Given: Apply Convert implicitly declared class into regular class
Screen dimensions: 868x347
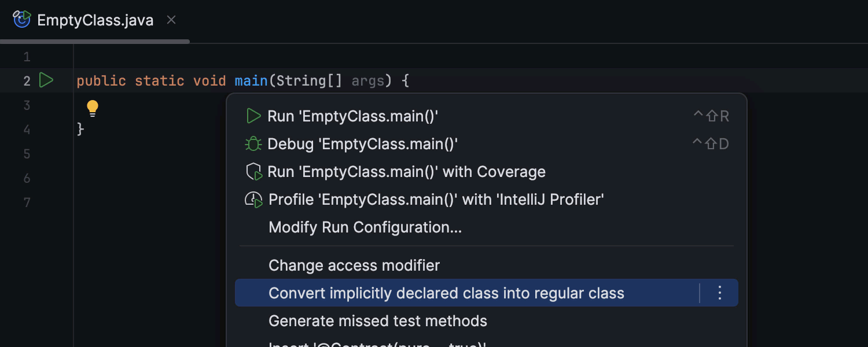Looking at the screenshot, I should click(x=446, y=293).
